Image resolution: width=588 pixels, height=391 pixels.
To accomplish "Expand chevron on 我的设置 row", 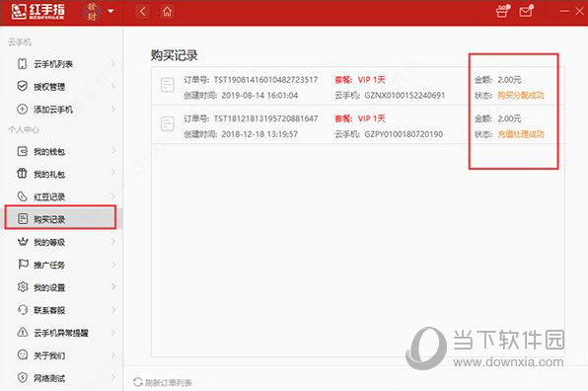I will pos(113,287).
